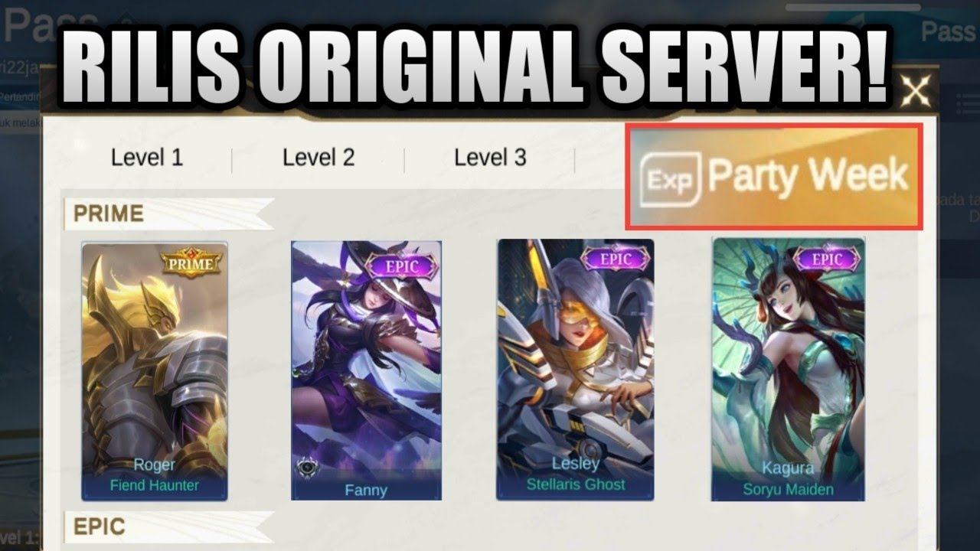Choose Kagura Soryu Maiden skin card
This screenshot has width=980, height=551.
pyautogui.click(x=788, y=369)
